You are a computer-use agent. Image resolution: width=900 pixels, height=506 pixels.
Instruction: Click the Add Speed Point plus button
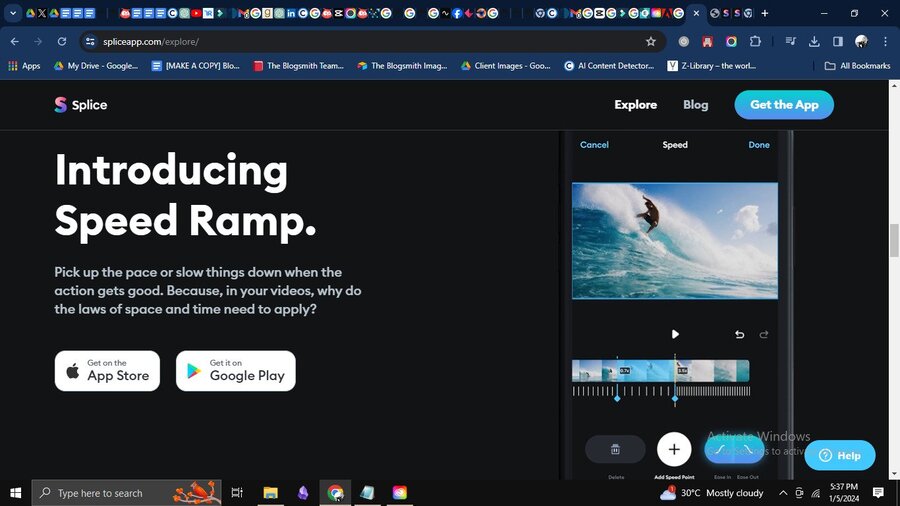point(674,449)
